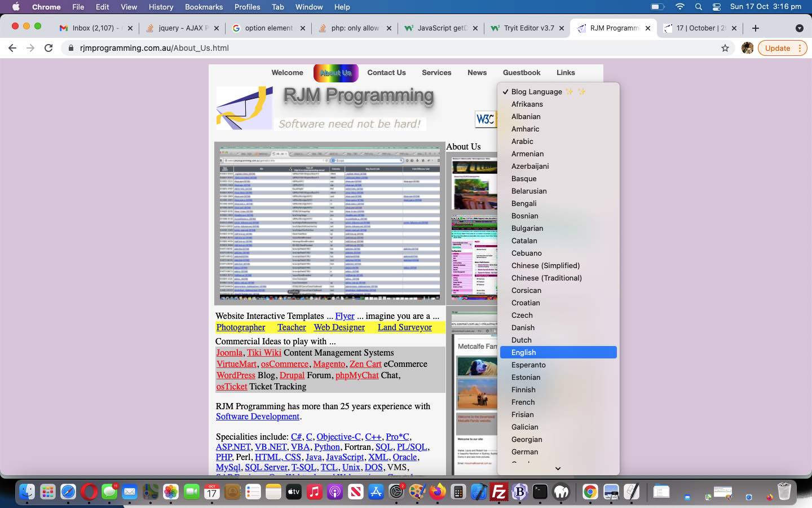This screenshot has width=812, height=508.
Task: Open the Photographer template link
Action: pos(241,327)
